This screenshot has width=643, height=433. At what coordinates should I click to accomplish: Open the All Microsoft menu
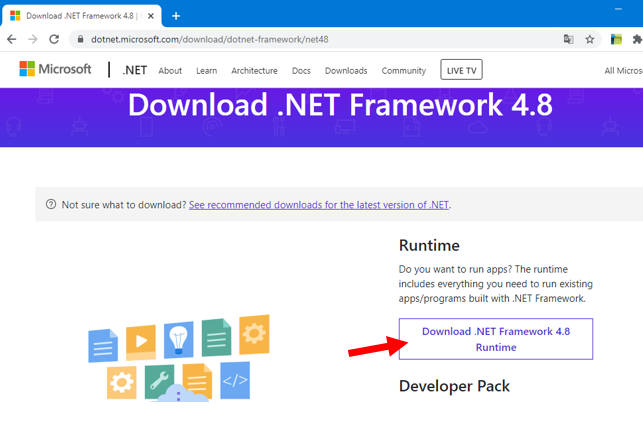[623, 71]
